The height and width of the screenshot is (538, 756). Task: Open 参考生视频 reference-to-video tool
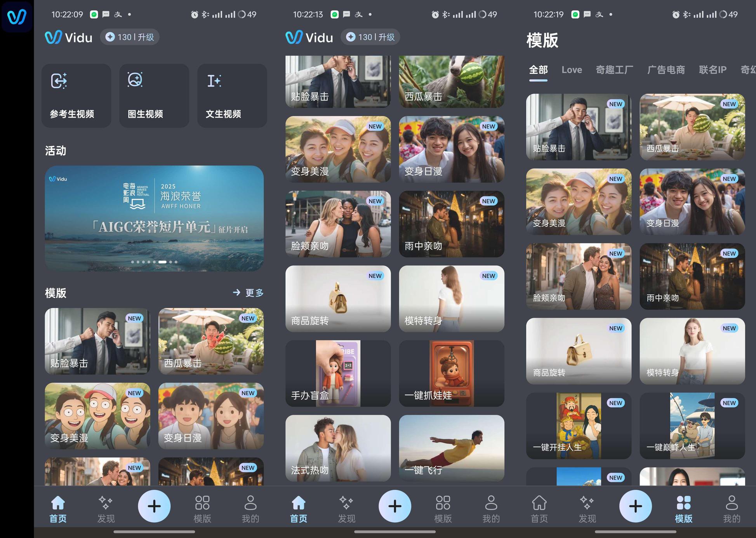click(76, 96)
